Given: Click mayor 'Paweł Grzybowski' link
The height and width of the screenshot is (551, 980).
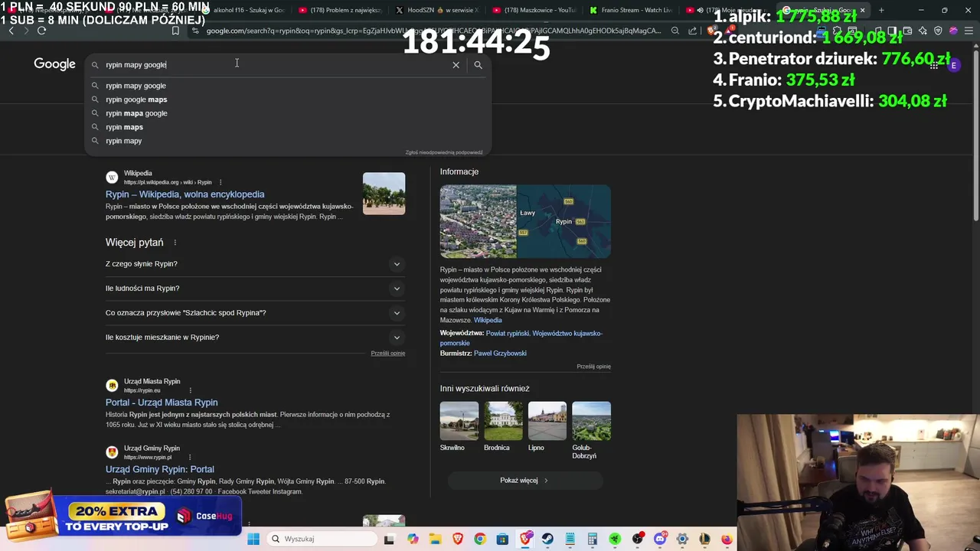Looking at the screenshot, I should 500,354.
